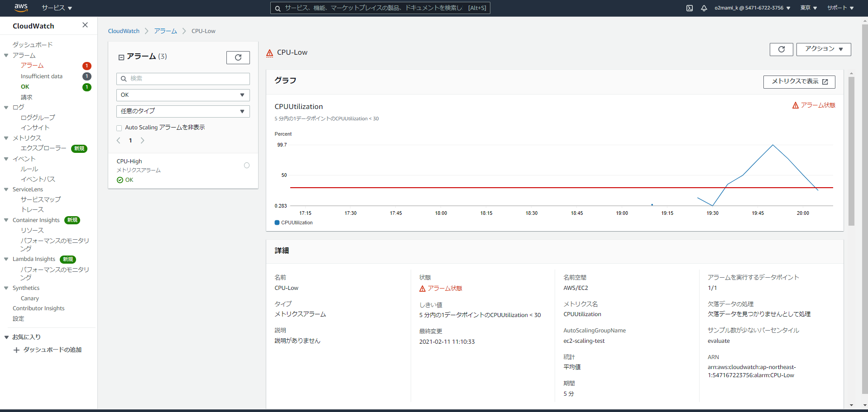Open Contributor Insights
Screen dimensions: 868x412
[x=38, y=308]
